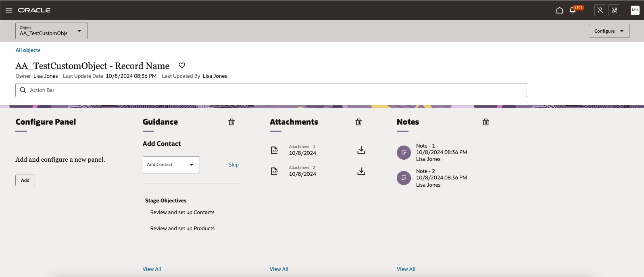View All in the Notes panel
644x277 pixels.
(x=406, y=269)
